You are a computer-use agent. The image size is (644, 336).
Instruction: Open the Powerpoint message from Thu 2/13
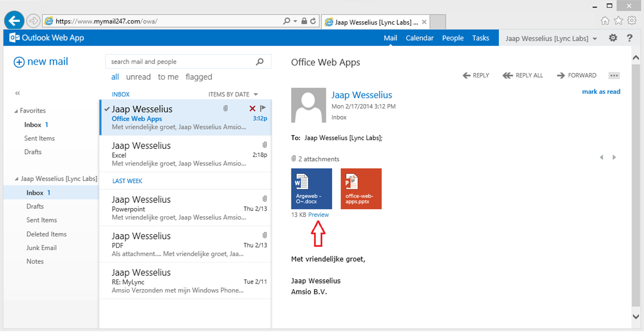tap(186, 208)
